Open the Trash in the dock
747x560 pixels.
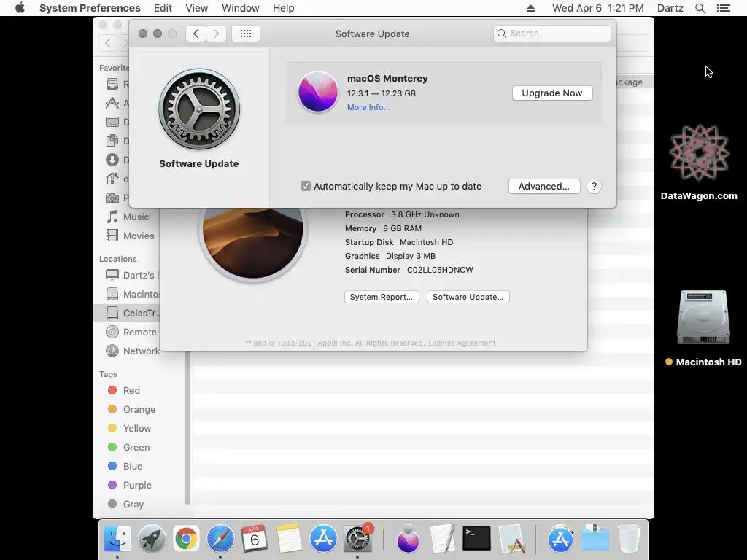coord(629,539)
